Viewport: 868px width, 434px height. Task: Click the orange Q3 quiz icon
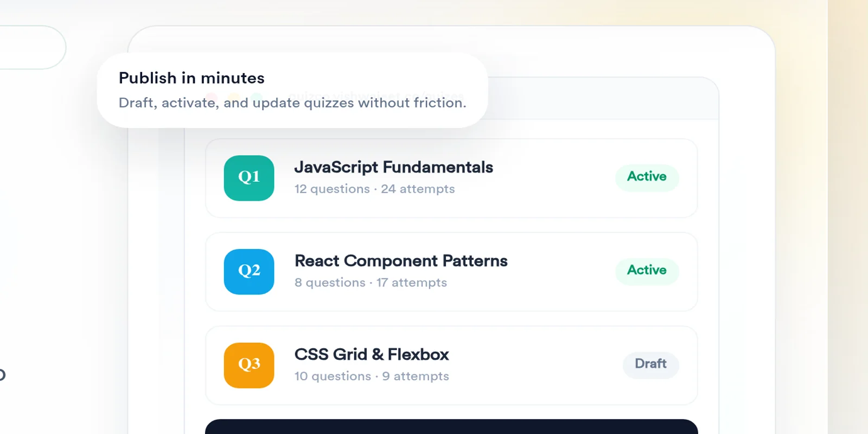click(249, 365)
